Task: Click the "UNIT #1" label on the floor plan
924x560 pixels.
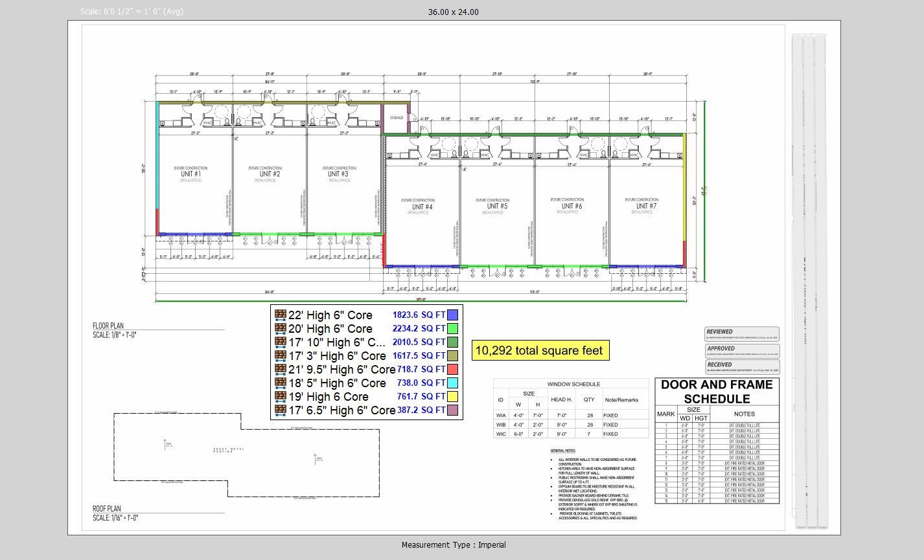Action: (191, 174)
